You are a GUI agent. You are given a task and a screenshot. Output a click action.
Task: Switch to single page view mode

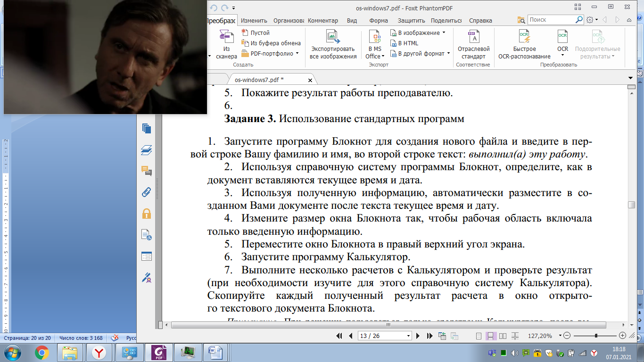coord(479,336)
